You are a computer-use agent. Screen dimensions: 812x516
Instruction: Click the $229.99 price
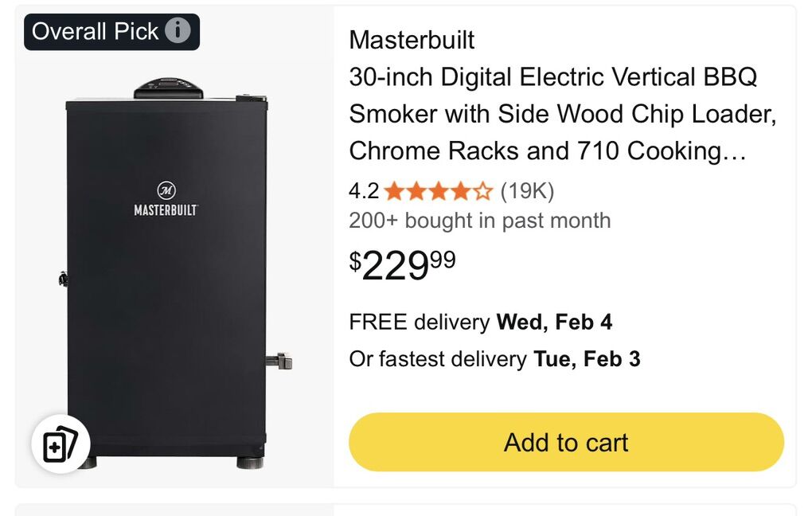coord(402,264)
